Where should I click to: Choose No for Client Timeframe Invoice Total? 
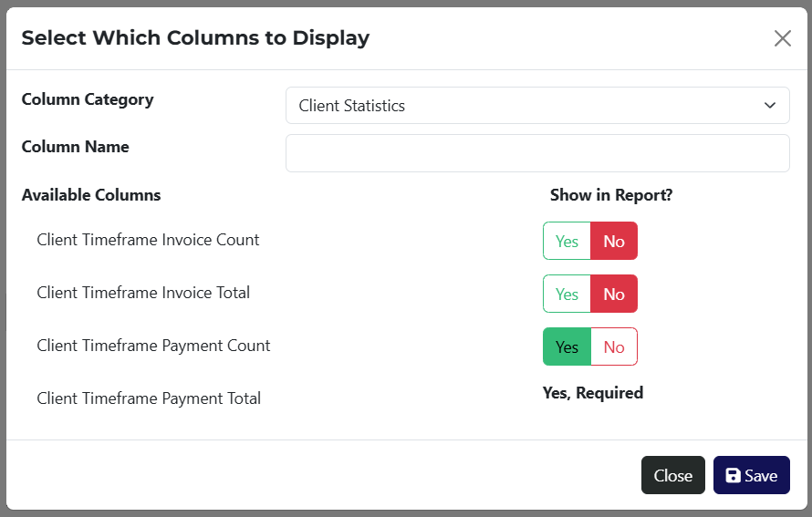click(x=614, y=295)
